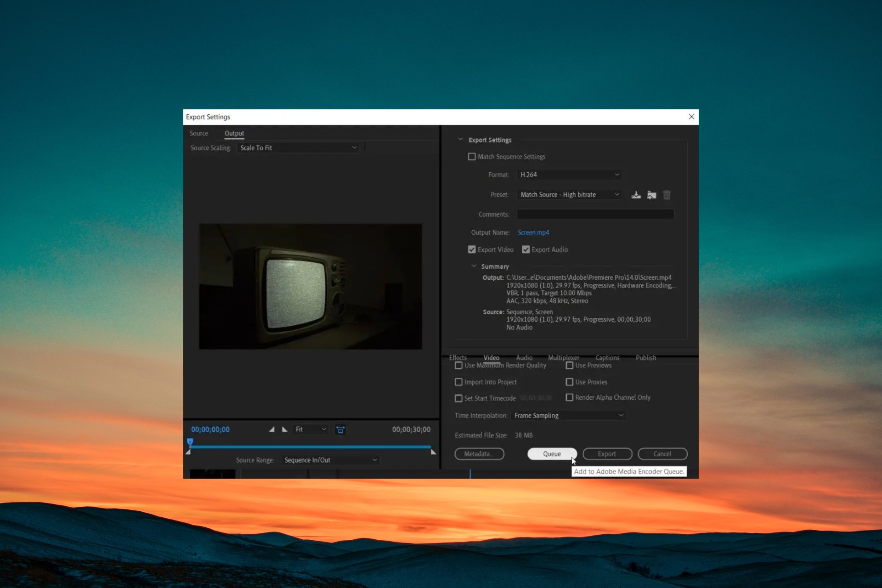
Task: Click the Export button
Action: [x=607, y=454]
